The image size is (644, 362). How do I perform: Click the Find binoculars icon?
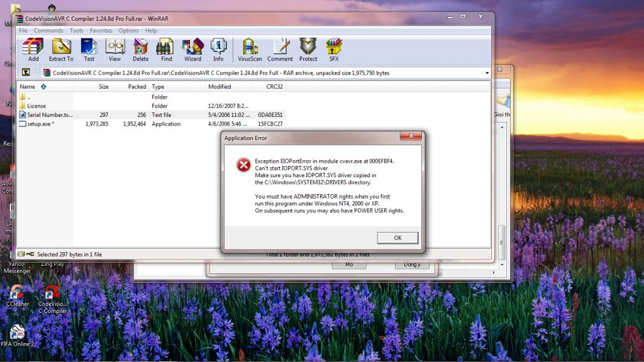point(166,50)
